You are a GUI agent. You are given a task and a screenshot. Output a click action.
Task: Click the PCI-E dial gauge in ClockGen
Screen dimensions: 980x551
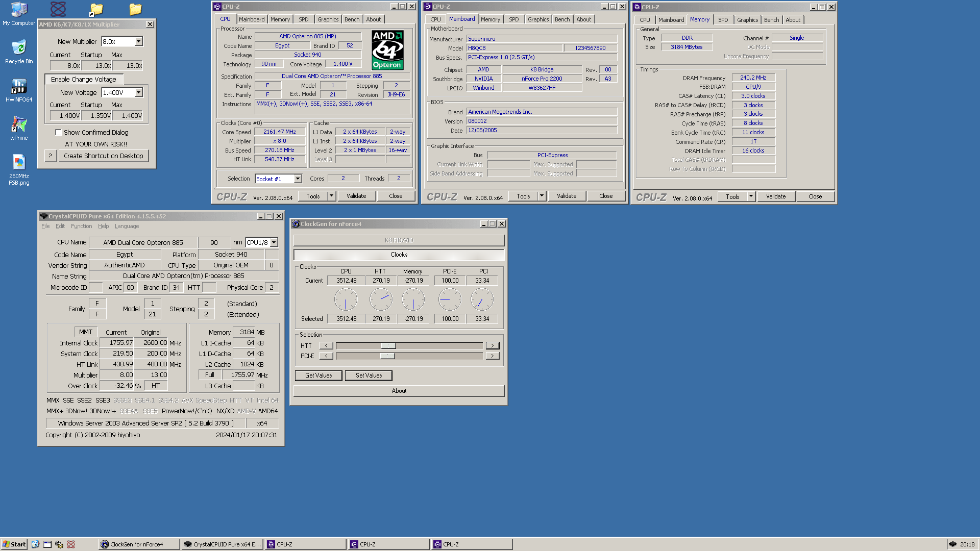(450, 299)
